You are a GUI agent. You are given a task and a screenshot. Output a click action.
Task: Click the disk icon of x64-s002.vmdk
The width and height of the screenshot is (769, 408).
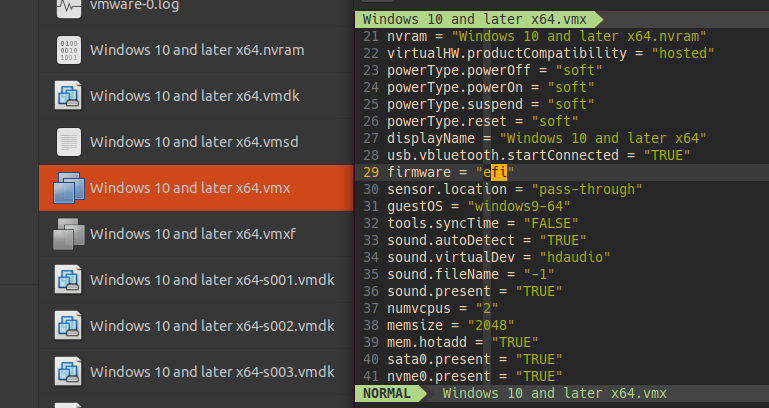pos(69,326)
